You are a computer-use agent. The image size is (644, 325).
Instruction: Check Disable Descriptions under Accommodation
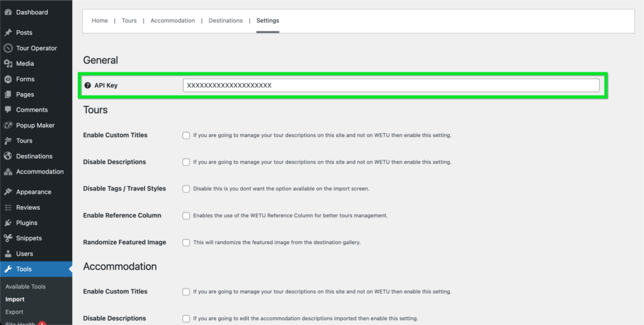click(186, 319)
